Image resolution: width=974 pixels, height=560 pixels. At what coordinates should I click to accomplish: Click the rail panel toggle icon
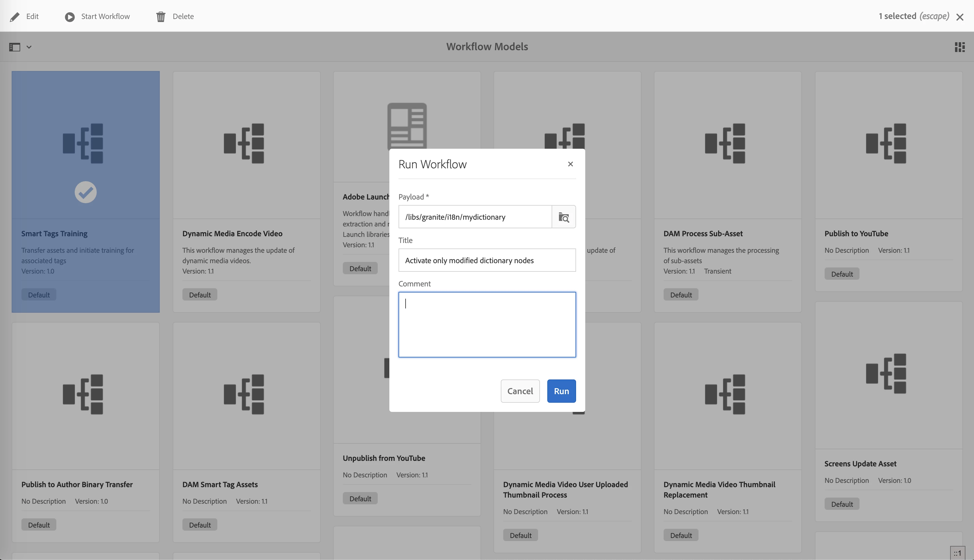[15, 47]
